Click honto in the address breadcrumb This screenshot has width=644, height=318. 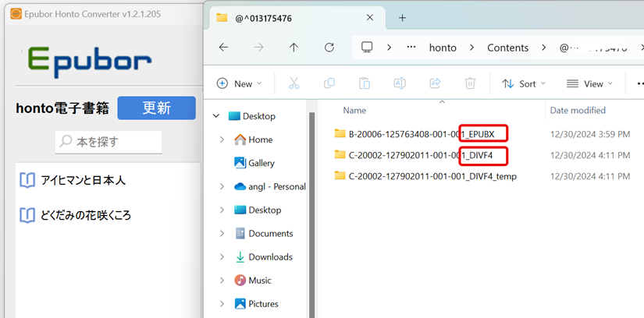443,48
